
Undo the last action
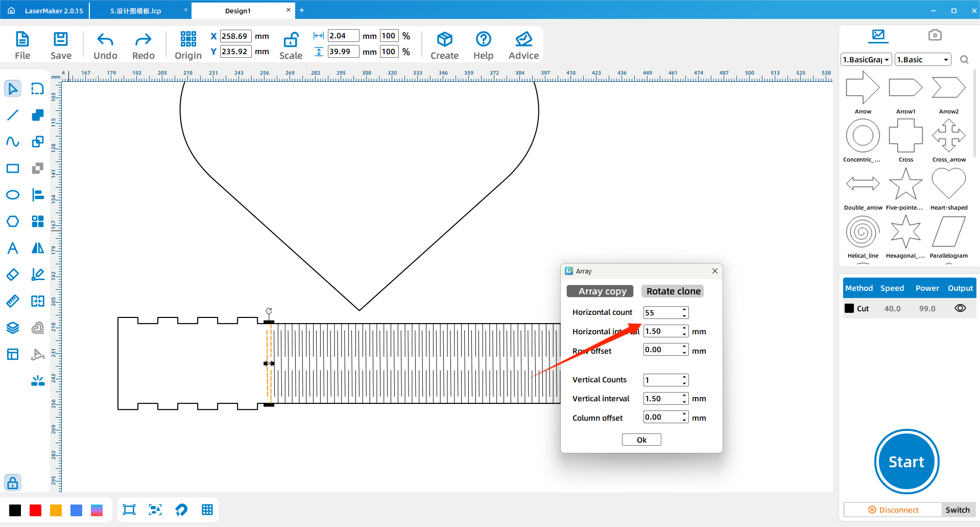pyautogui.click(x=105, y=45)
